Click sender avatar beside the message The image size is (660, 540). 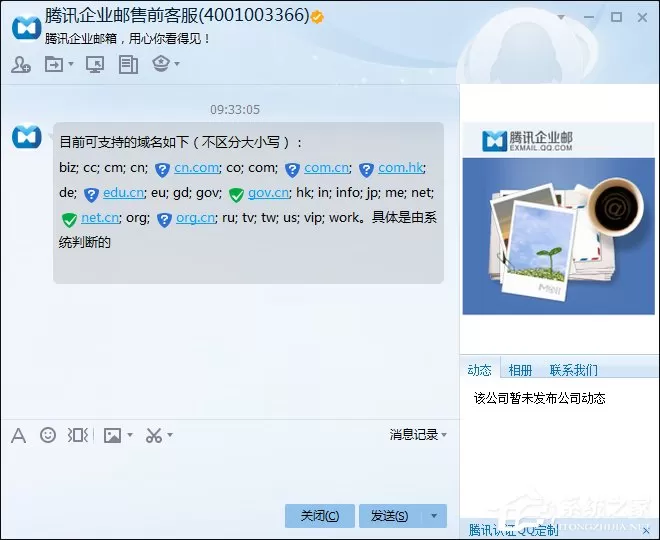click(27, 136)
